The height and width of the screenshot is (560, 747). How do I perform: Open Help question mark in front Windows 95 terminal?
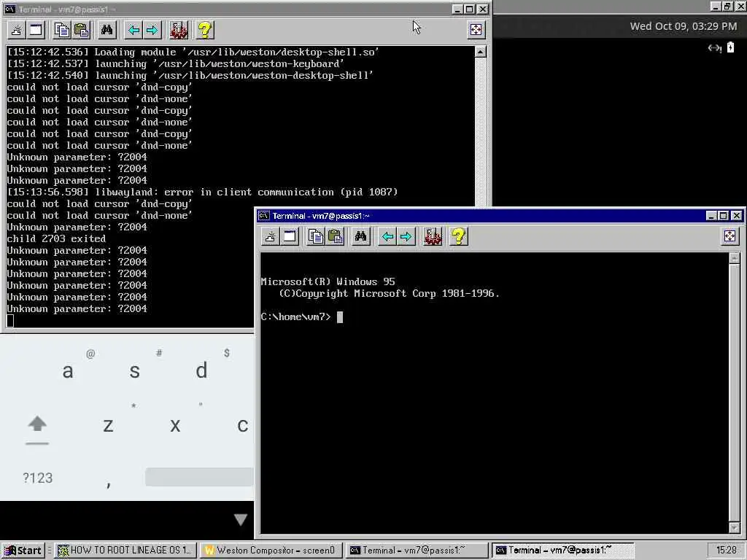[459, 236]
